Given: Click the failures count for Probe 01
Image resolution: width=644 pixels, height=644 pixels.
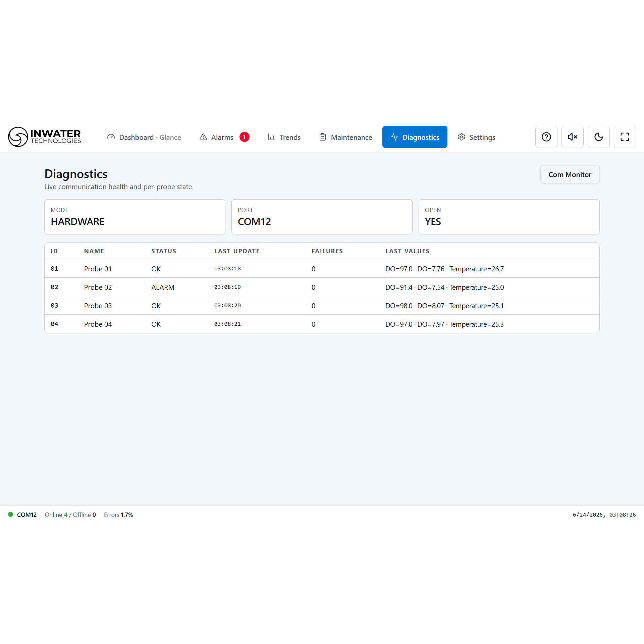Looking at the screenshot, I should [313, 269].
